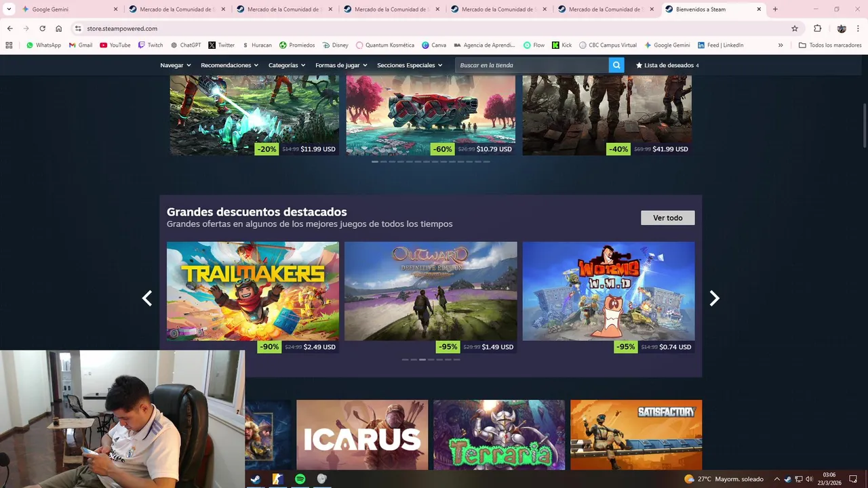Screen dimensions: 868x488
Task: Open the Canva bookmark
Action: (x=434, y=45)
